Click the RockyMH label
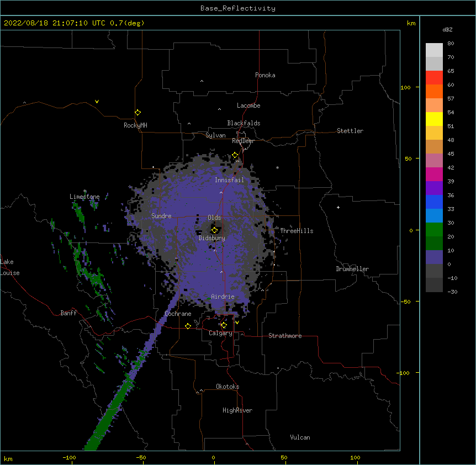 (135, 125)
